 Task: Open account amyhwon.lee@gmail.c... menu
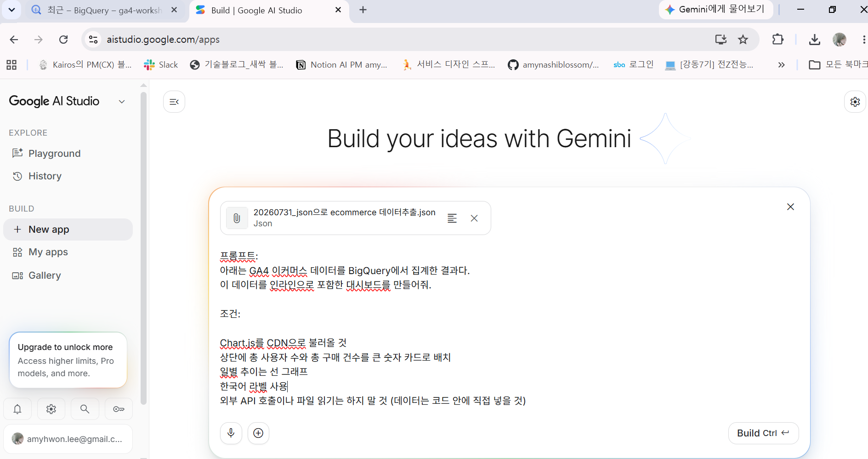click(68, 439)
